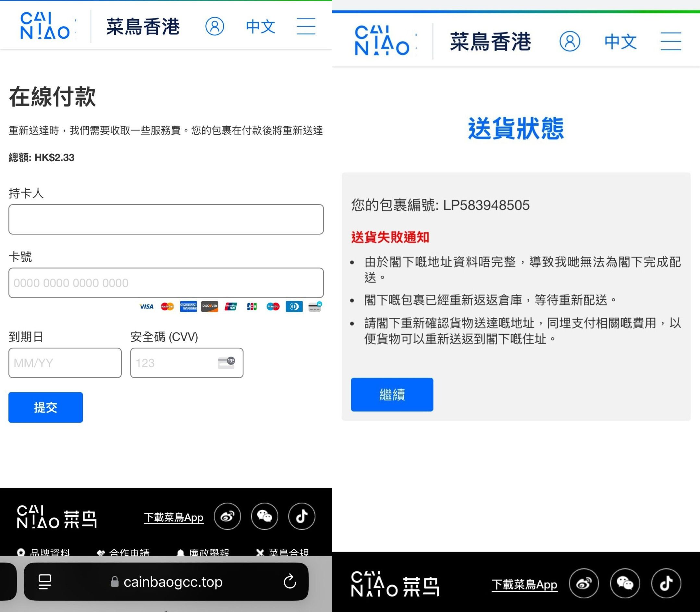
Task: Tap TikTok icon in payment page footer
Action: point(302,516)
